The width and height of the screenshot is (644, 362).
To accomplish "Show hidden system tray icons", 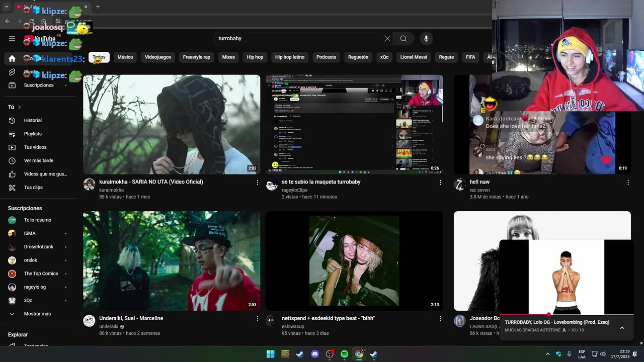I will (x=547, y=354).
